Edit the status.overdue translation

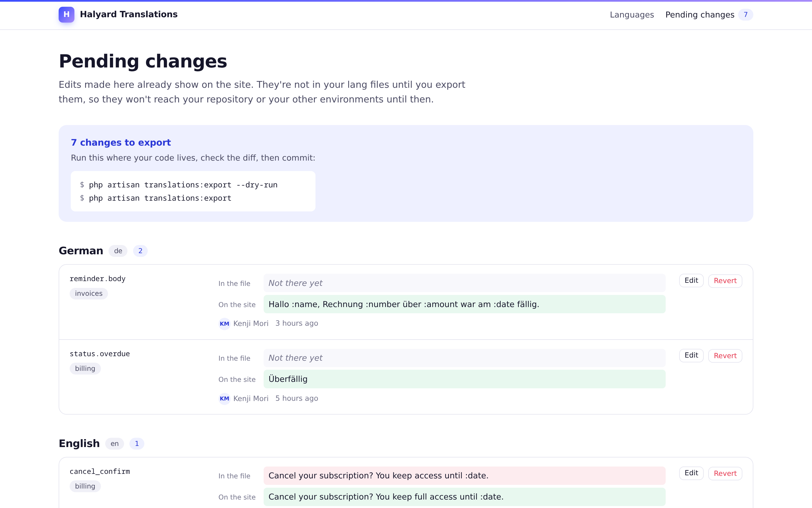(691, 356)
